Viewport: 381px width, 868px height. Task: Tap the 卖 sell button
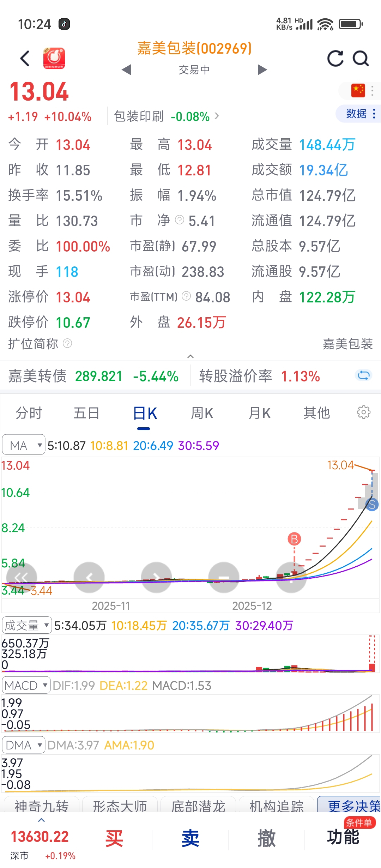pos(190,838)
